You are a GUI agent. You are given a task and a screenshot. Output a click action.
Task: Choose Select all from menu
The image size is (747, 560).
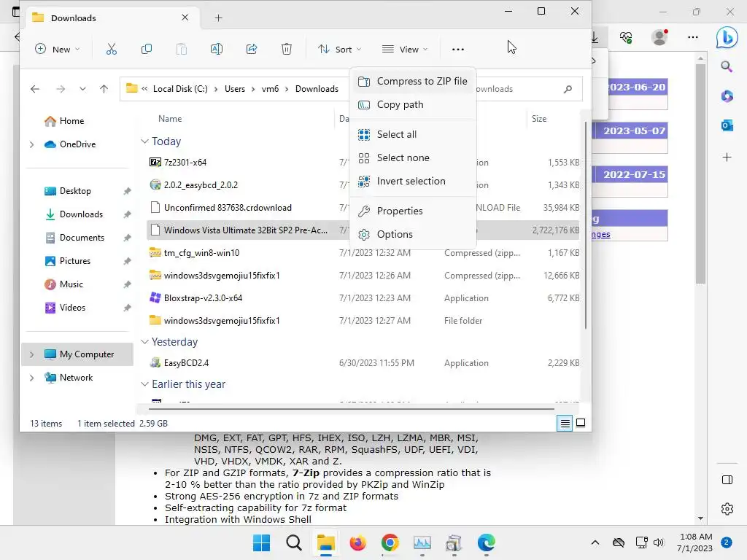click(413, 135)
